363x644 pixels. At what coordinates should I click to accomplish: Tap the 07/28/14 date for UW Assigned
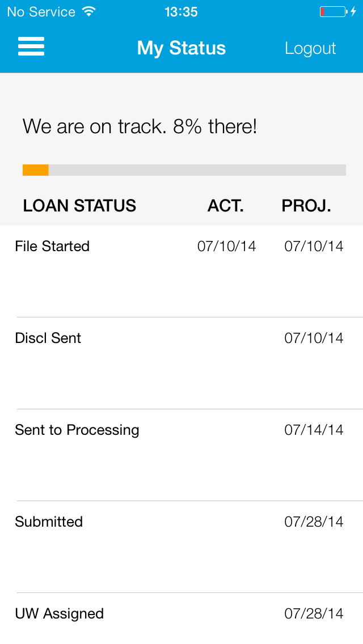coord(314,613)
